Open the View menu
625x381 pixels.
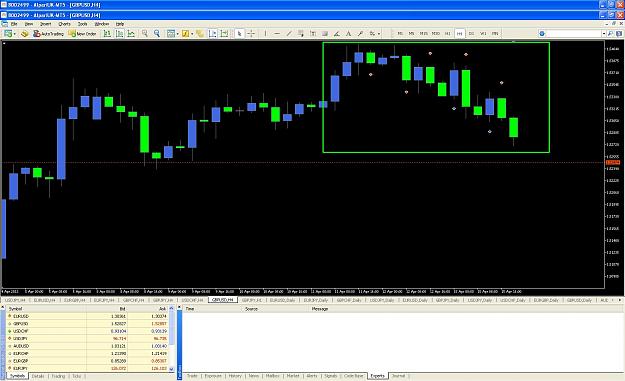(29, 24)
